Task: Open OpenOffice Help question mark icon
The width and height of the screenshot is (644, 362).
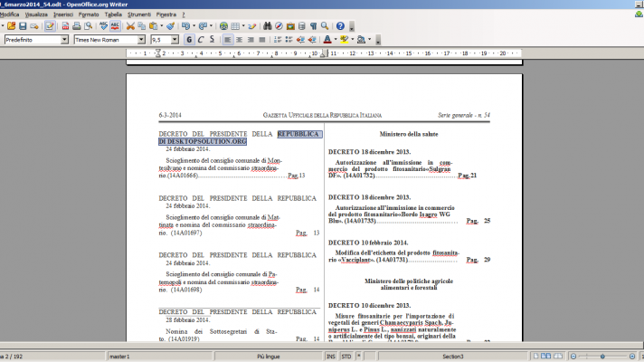Action: (x=341, y=26)
